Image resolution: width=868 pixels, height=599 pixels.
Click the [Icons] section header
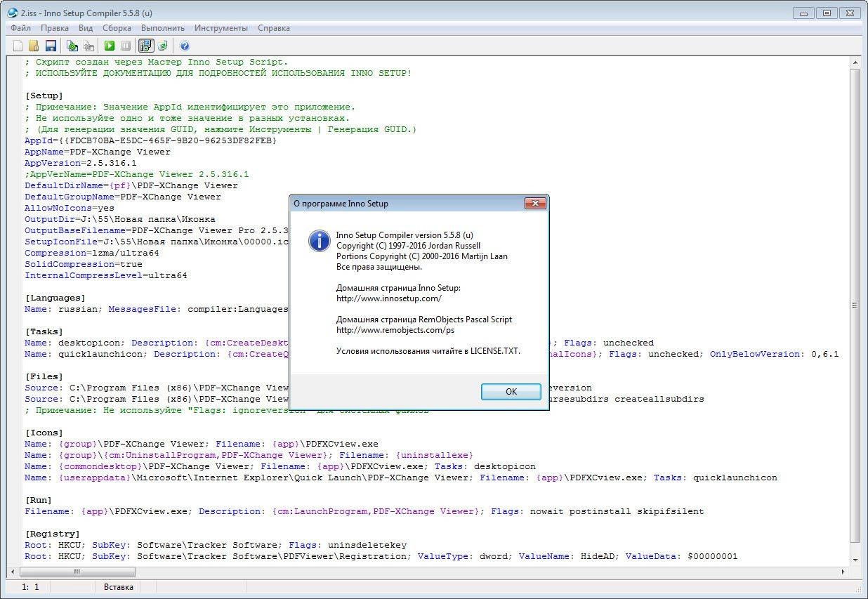(44, 433)
